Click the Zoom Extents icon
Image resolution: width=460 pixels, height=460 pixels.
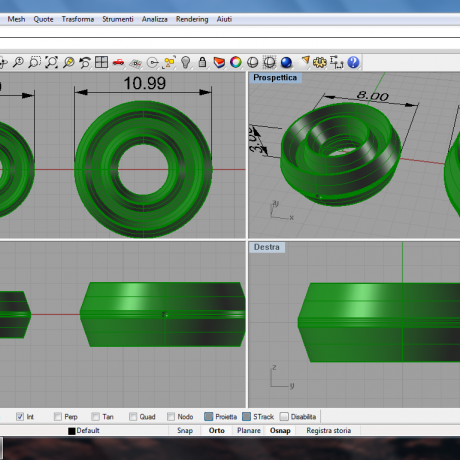(52, 62)
